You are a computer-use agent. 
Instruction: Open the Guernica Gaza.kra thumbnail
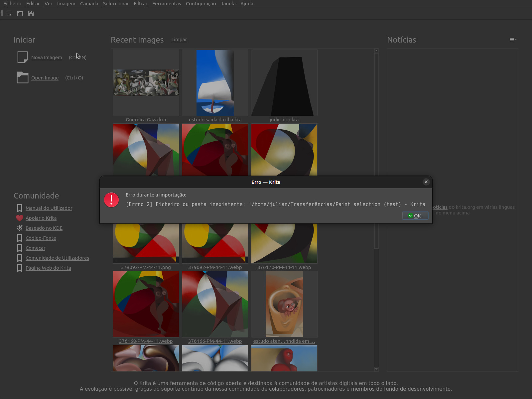[x=146, y=83]
